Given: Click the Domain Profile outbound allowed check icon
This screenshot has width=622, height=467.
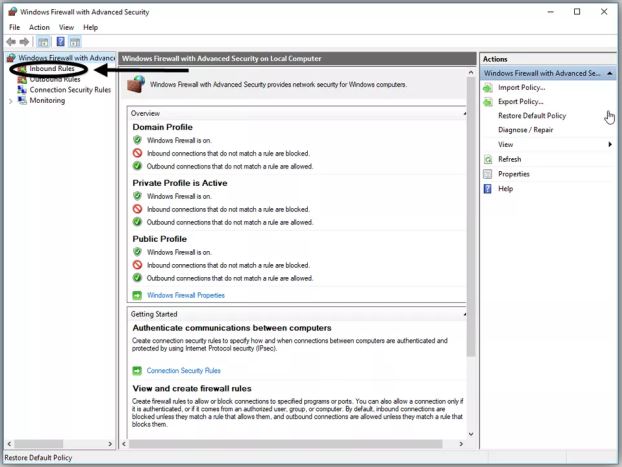Looking at the screenshot, I should [137, 166].
